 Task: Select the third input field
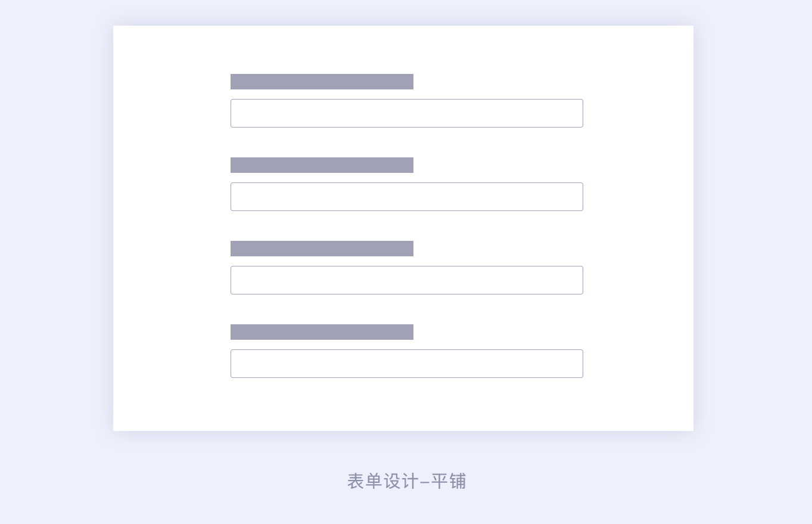coord(406,280)
